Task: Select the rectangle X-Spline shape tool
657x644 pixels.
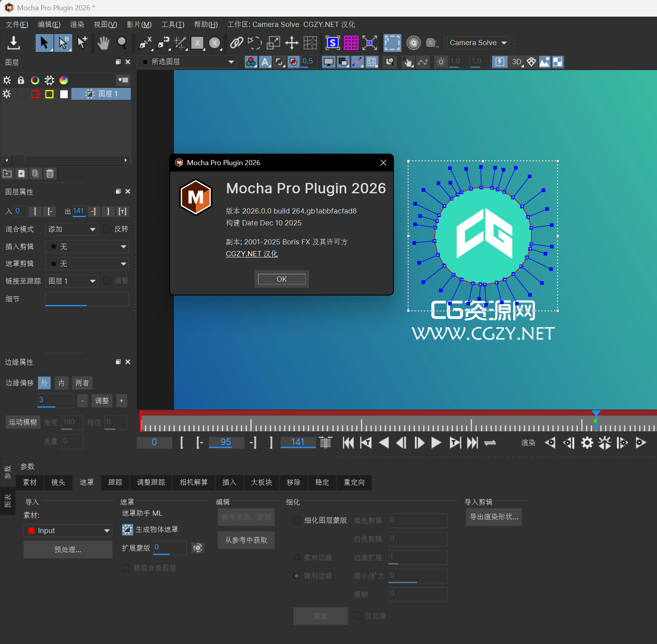Action: (197, 43)
